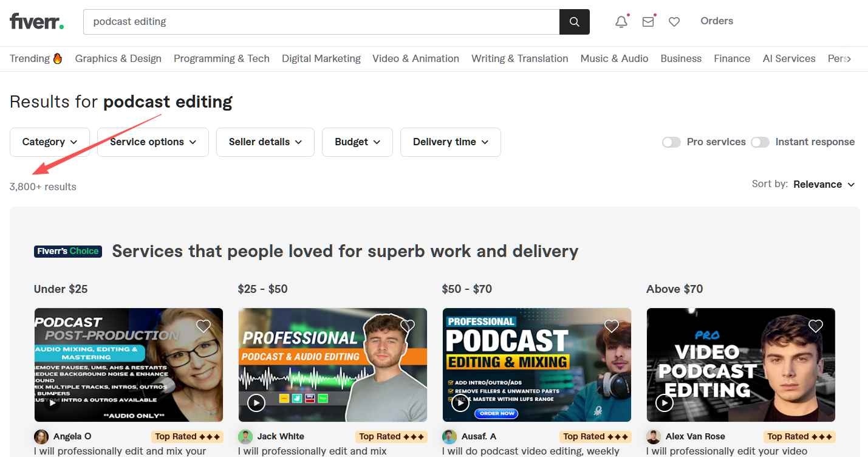
Task: Play Jack White's gig video preview
Action: tap(256, 403)
